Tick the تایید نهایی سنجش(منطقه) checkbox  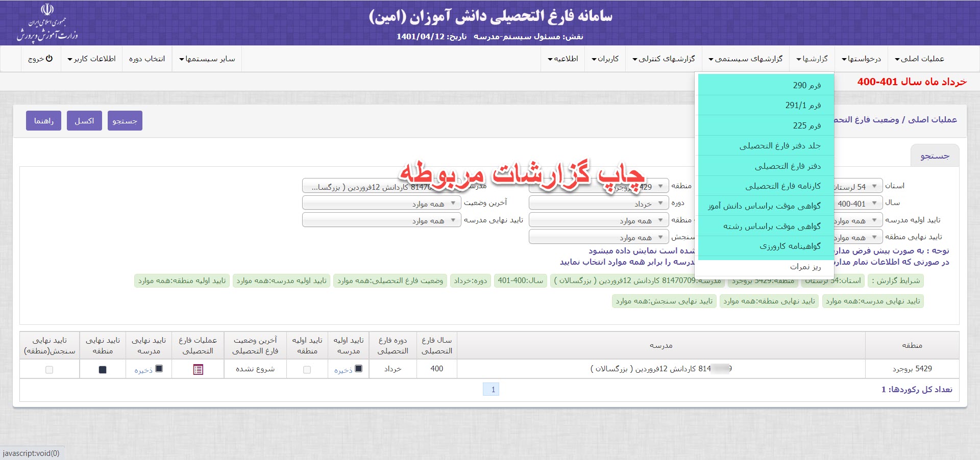tap(49, 370)
